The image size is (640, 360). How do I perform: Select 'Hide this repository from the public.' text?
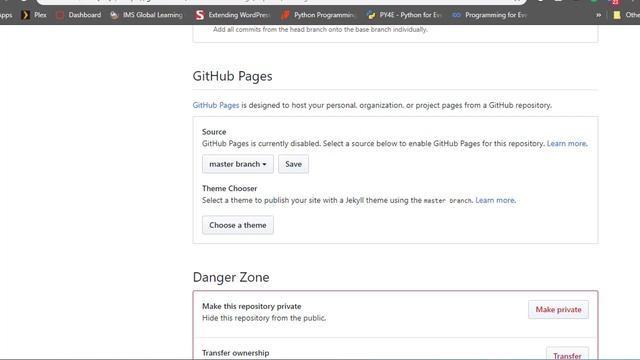[x=264, y=318]
